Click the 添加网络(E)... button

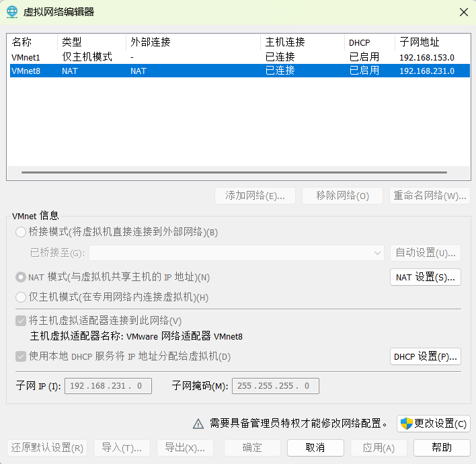point(255,196)
